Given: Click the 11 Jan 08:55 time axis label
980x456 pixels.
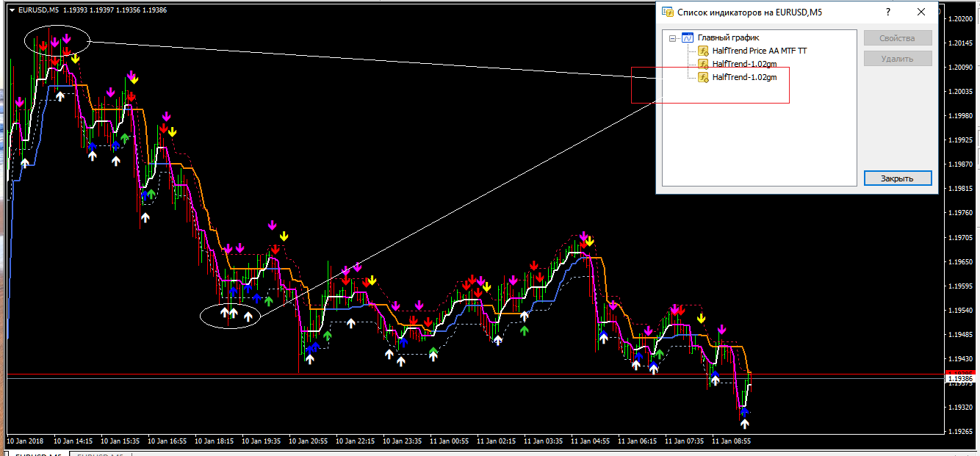Looking at the screenshot, I should tap(731, 442).
